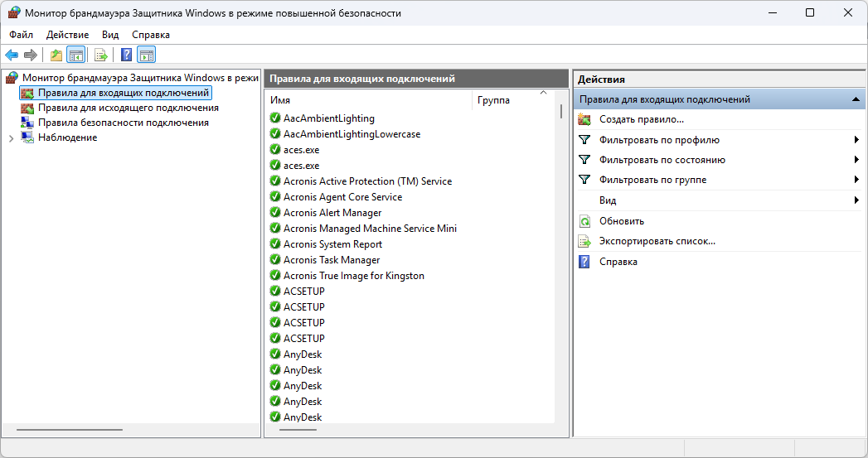Open Help via the blue question toolbar icon

point(127,55)
